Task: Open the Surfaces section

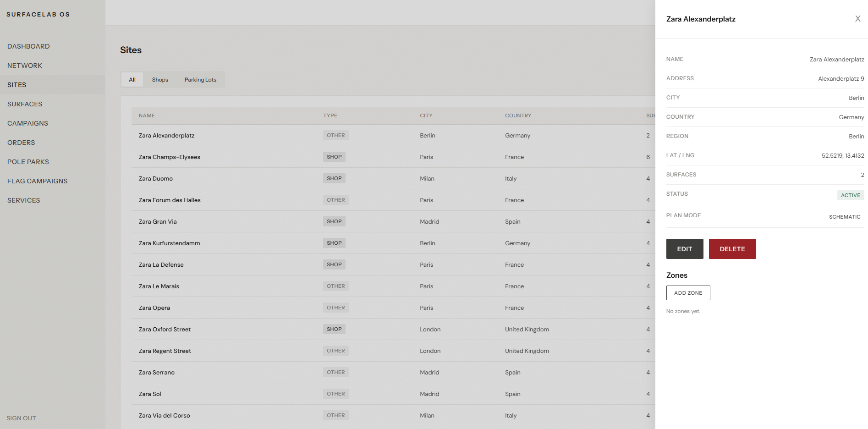Action: (x=25, y=104)
